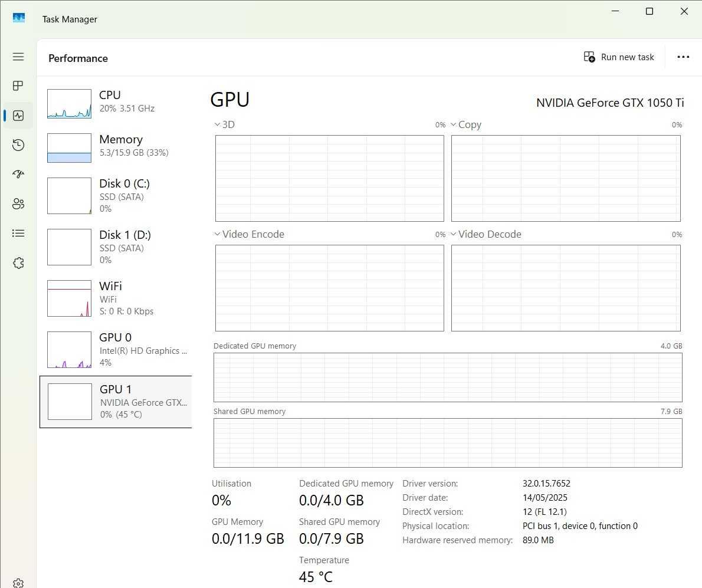The width and height of the screenshot is (702, 588).
Task: Click the 45 °C temperature reading
Action: click(x=316, y=577)
